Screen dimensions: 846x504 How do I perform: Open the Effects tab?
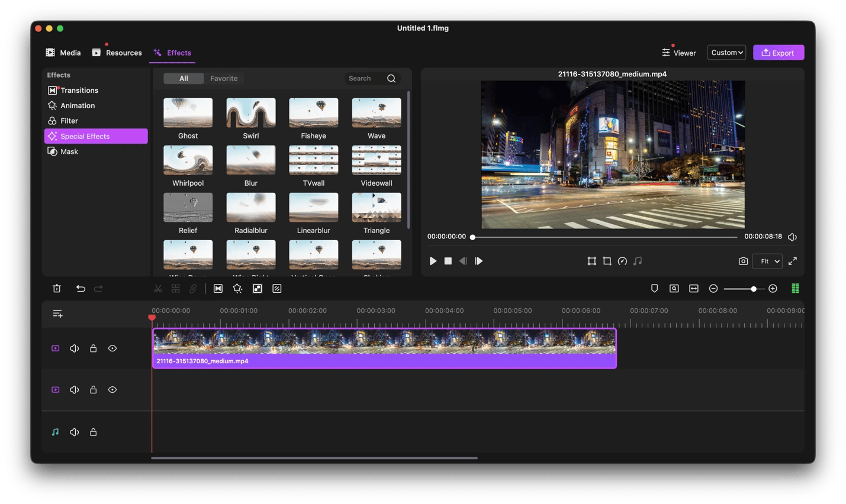pyautogui.click(x=172, y=53)
